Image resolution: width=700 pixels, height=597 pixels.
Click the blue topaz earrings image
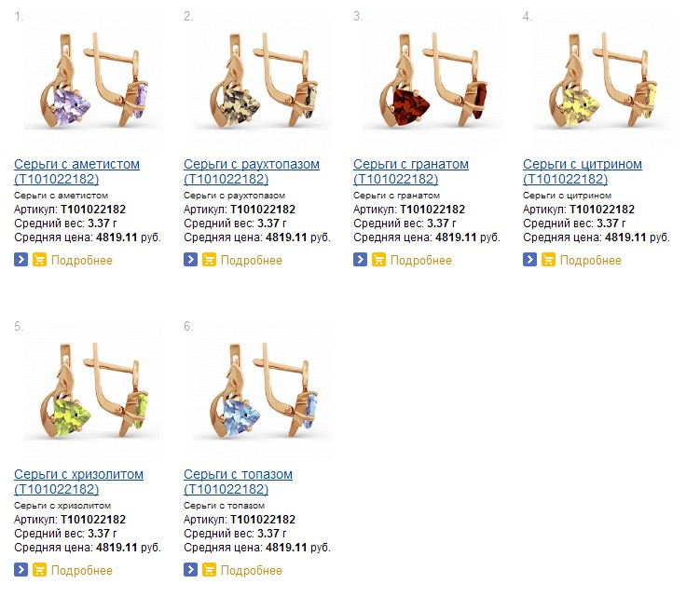point(261,394)
